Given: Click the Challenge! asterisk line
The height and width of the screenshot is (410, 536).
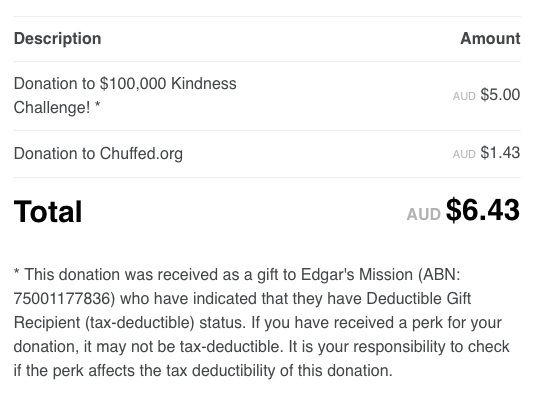Looking at the screenshot, I should click(x=57, y=107).
